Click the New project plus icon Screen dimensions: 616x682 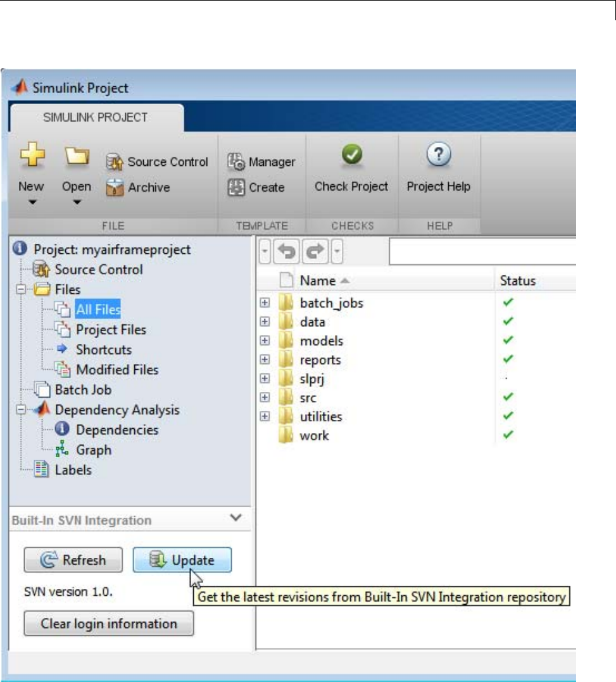click(x=32, y=155)
